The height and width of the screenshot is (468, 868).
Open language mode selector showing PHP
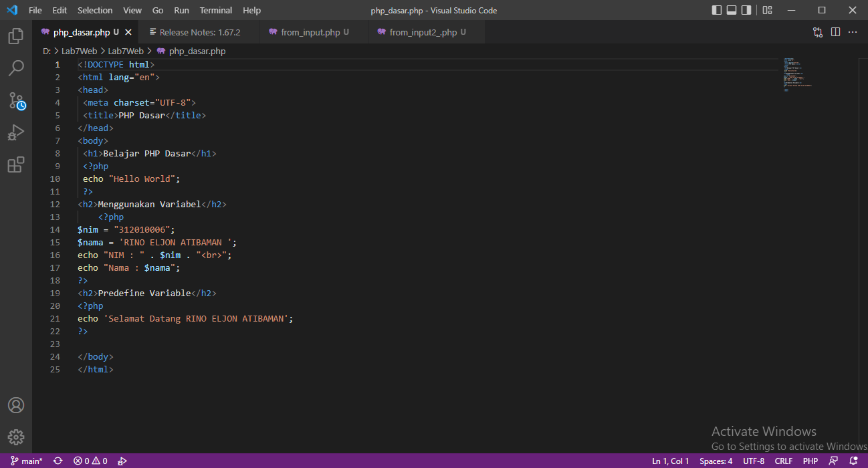point(810,461)
